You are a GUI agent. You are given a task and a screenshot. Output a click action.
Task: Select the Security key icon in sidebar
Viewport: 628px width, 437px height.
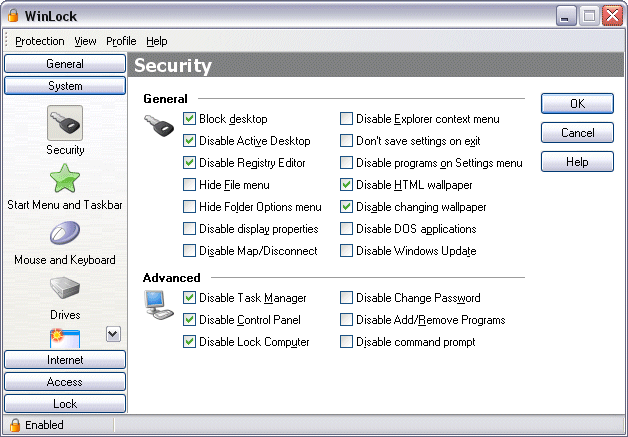coord(65,123)
